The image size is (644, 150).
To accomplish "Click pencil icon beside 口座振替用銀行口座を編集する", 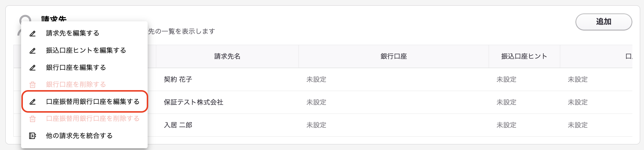I will coord(33,102).
